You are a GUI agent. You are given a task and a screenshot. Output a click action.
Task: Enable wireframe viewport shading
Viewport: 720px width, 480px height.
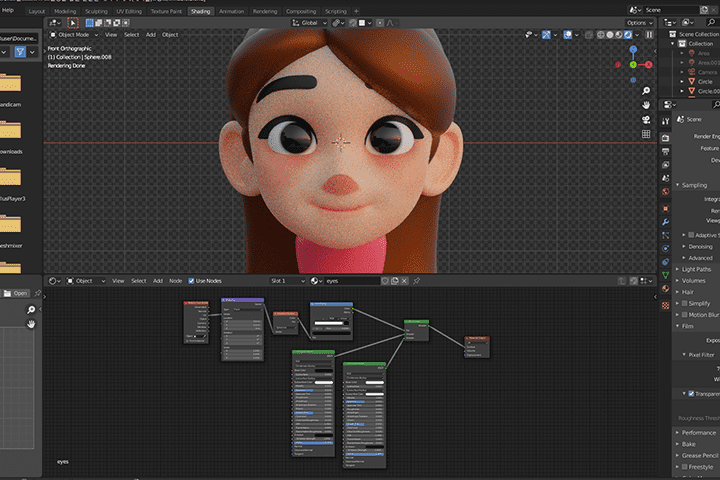coord(600,35)
